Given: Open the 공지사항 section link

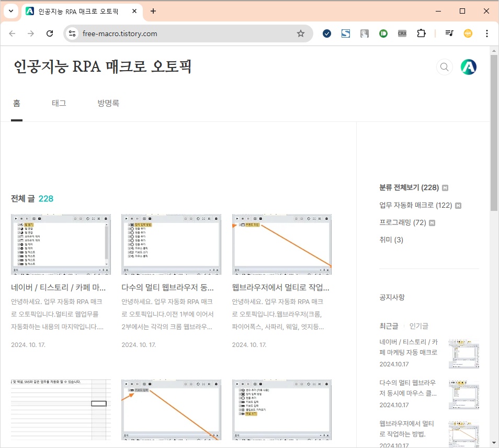Looking at the screenshot, I should (392, 297).
